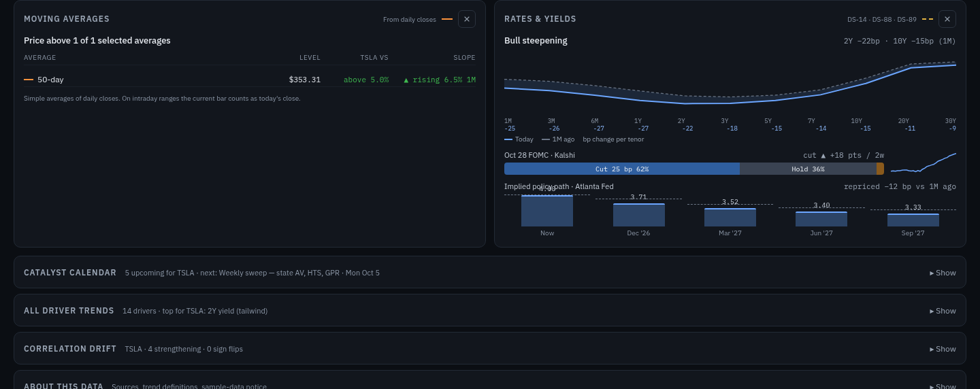Click the 'Implied policy path · Atlanta Fed' label

(559, 186)
